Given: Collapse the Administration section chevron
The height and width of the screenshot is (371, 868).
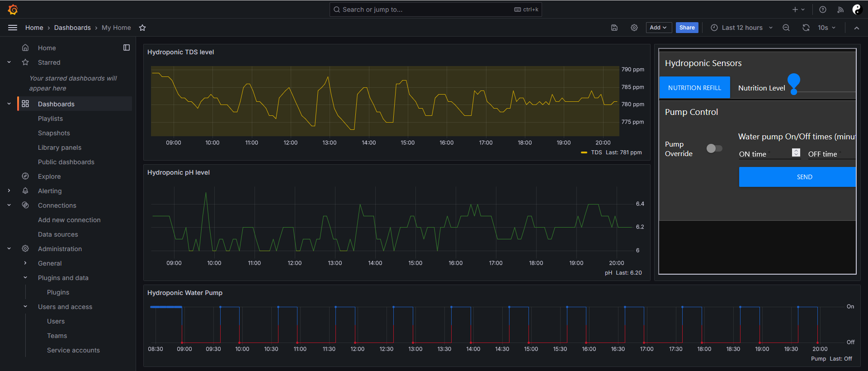Looking at the screenshot, I should tap(9, 248).
